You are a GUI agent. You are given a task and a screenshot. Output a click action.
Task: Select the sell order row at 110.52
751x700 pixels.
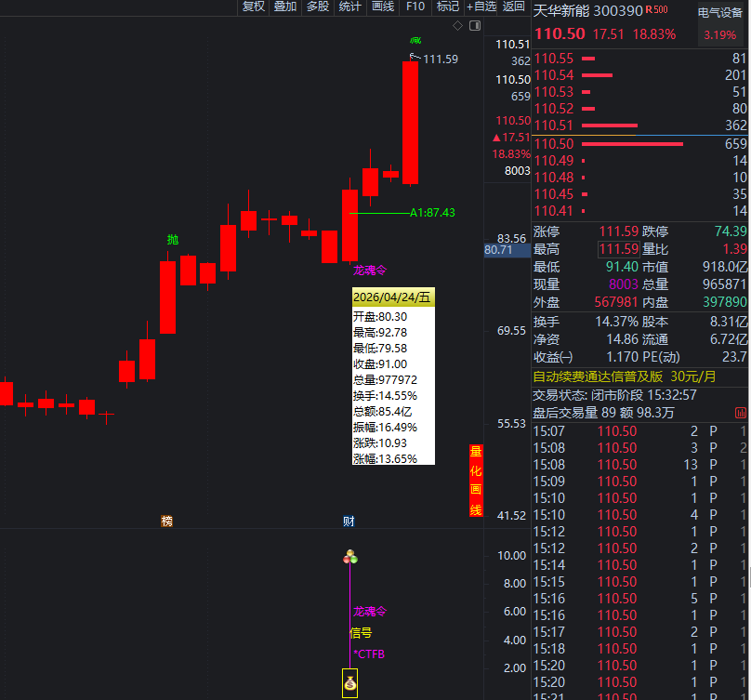point(640,109)
